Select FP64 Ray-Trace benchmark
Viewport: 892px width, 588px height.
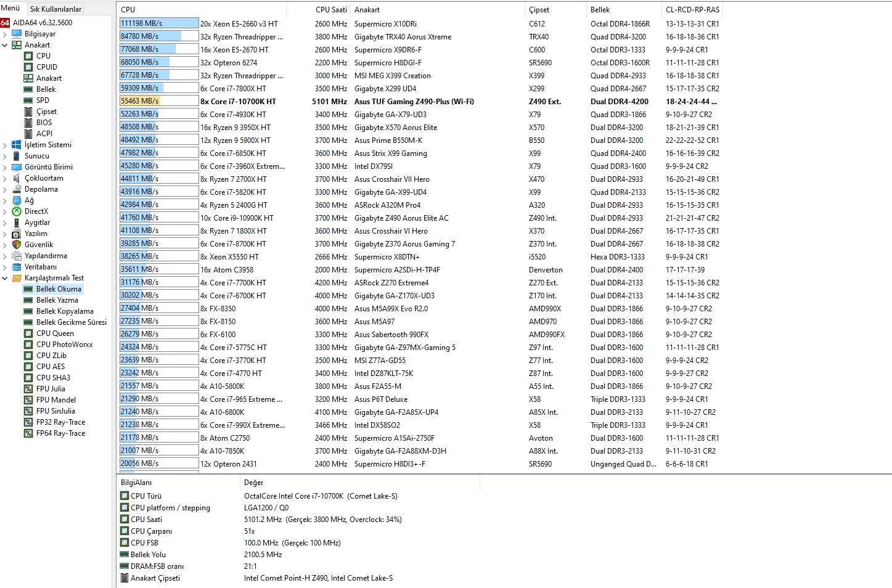click(x=60, y=433)
